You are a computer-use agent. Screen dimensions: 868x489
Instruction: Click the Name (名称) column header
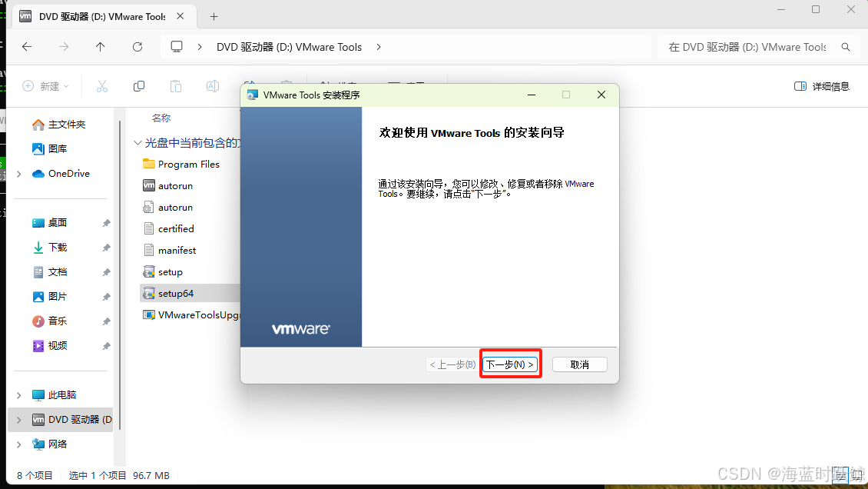pyautogui.click(x=161, y=118)
